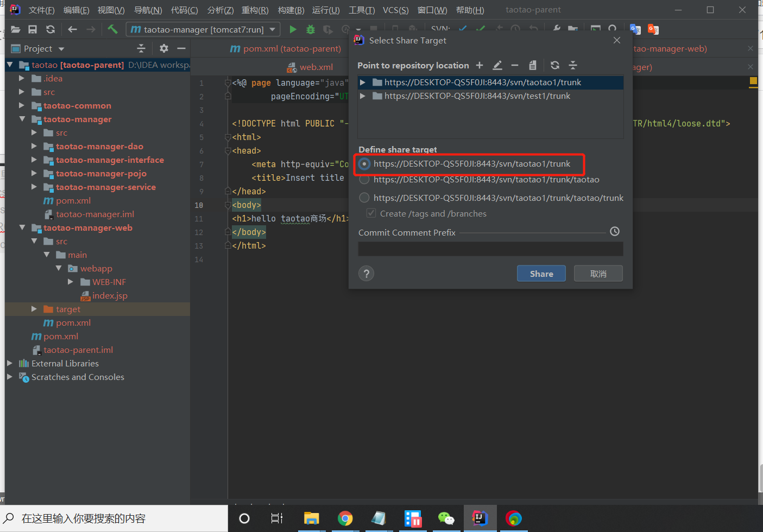Collapse all in the Project panel header
763x532 pixels.
coord(141,48)
